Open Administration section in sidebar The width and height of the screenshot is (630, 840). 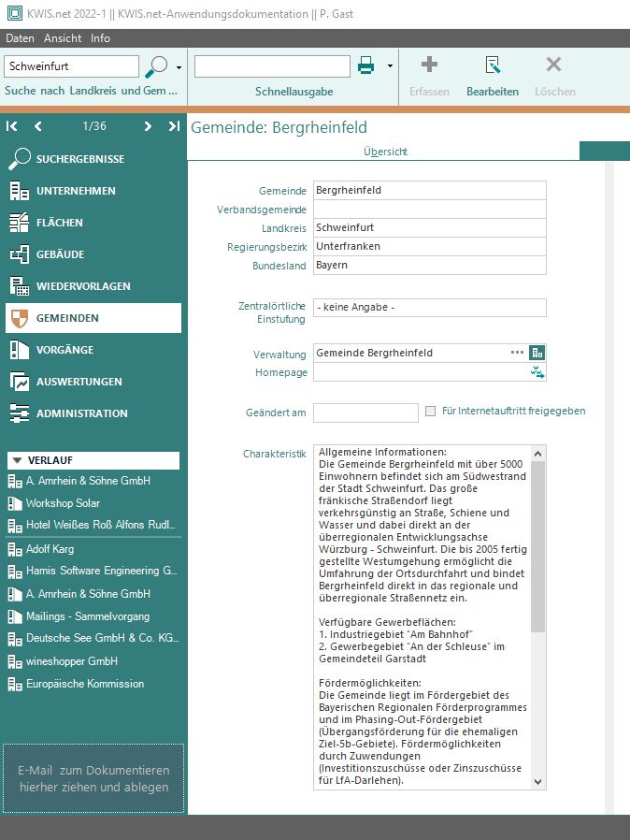coord(93,413)
